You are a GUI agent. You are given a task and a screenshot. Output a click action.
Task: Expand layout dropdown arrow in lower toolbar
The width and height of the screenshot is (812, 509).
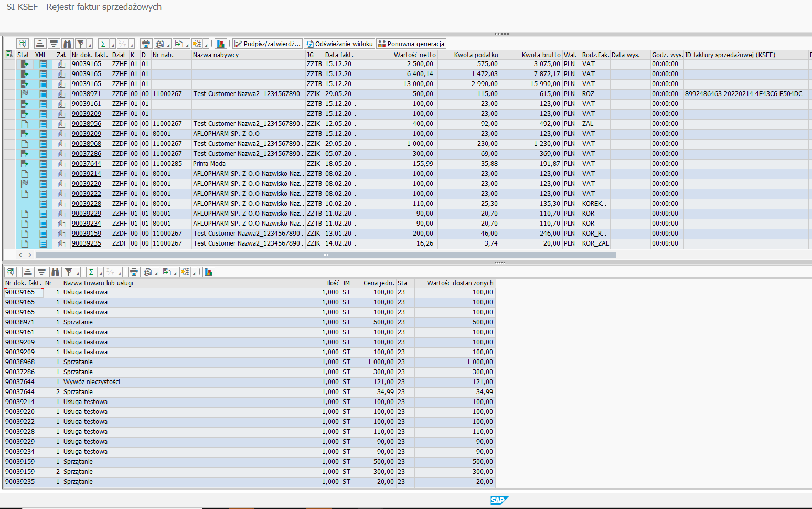tap(194, 273)
